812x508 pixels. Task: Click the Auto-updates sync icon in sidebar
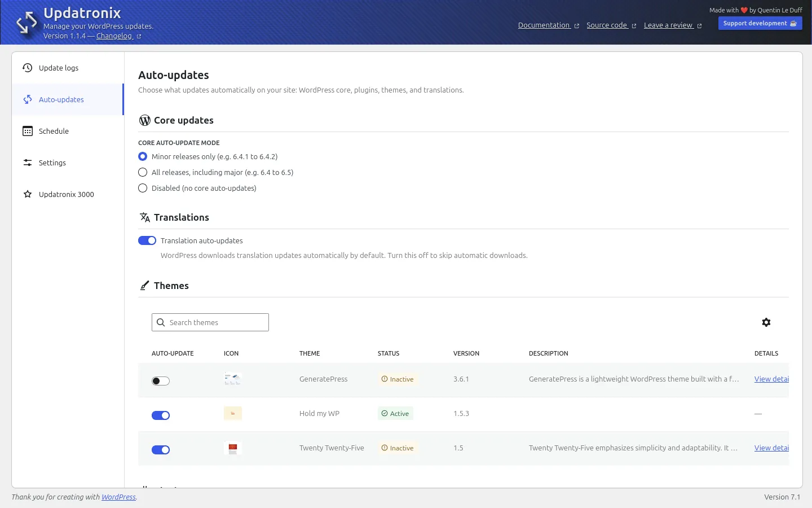pyautogui.click(x=27, y=99)
